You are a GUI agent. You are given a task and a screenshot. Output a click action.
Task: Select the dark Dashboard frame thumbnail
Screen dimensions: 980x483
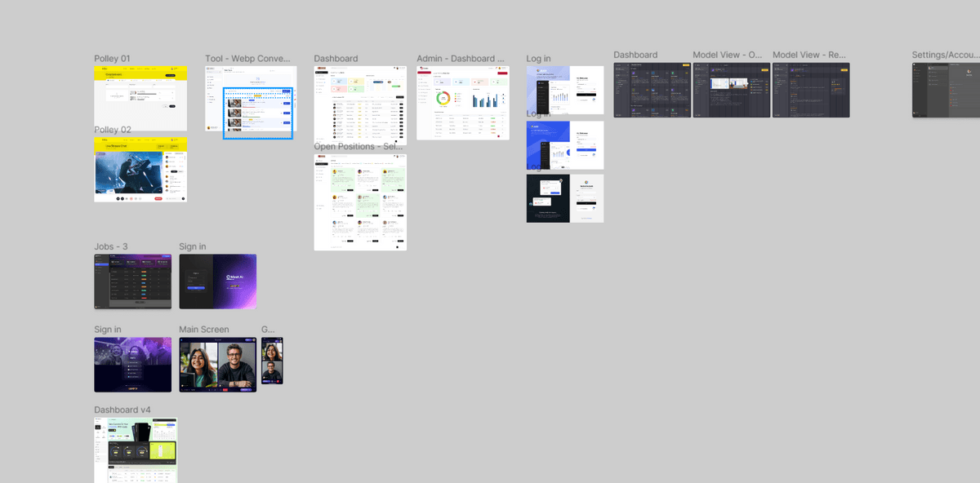pyautogui.click(x=652, y=90)
